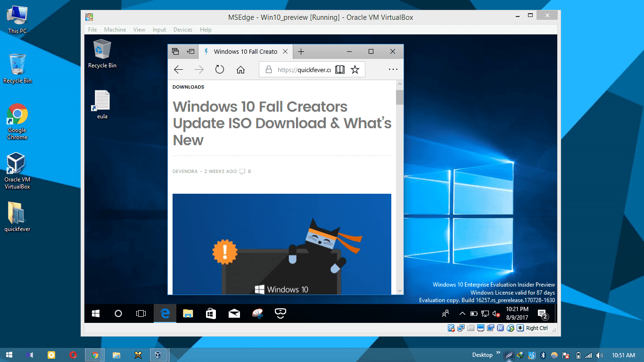
Task: Click VirtualBox mouse integration indicator
Action: pos(511,328)
